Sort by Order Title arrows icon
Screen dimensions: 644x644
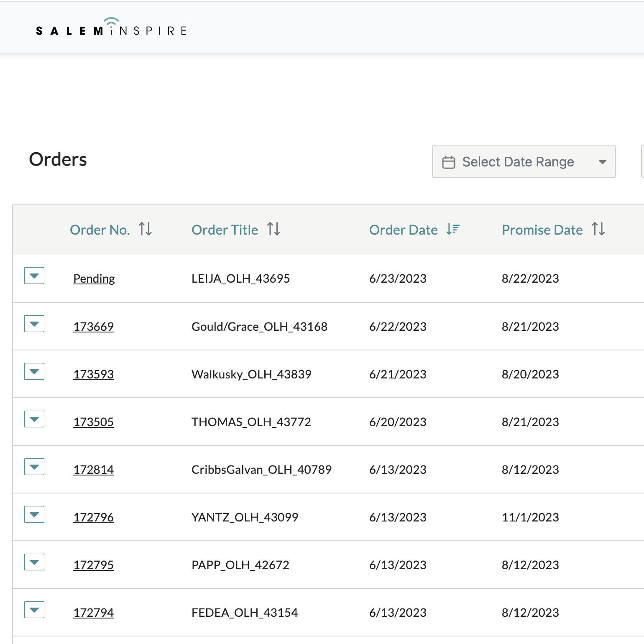(273, 229)
